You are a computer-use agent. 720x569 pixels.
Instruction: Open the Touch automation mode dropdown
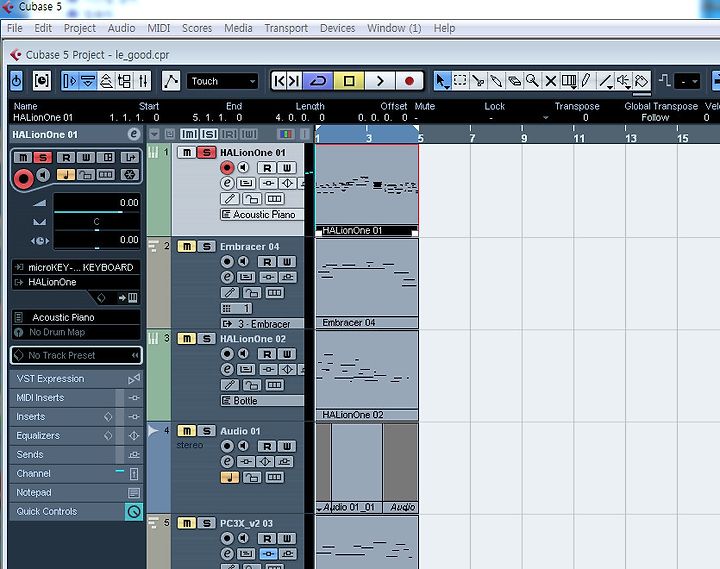click(223, 81)
